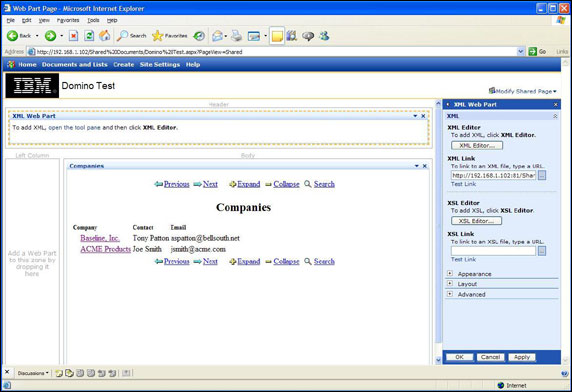Viewport: 572px width, 392px height.
Task: Toggle the Discuss yellow note toolbar button
Action: click(x=277, y=36)
